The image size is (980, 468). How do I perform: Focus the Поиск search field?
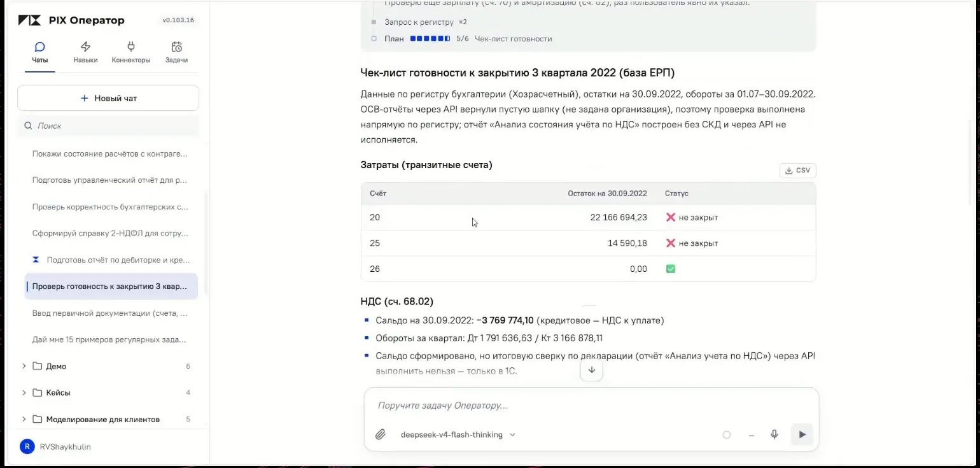(x=108, y=126)
